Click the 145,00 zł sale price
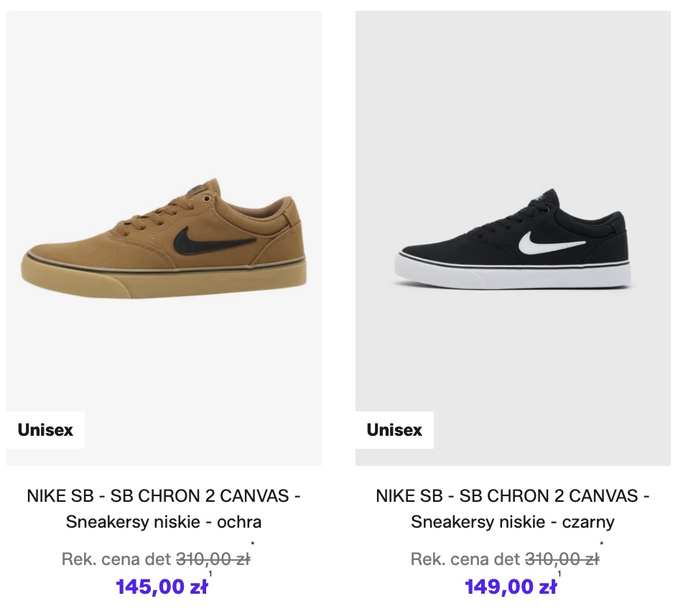The height and width of the screenshot is (616, 678). (x=162, y=587)
